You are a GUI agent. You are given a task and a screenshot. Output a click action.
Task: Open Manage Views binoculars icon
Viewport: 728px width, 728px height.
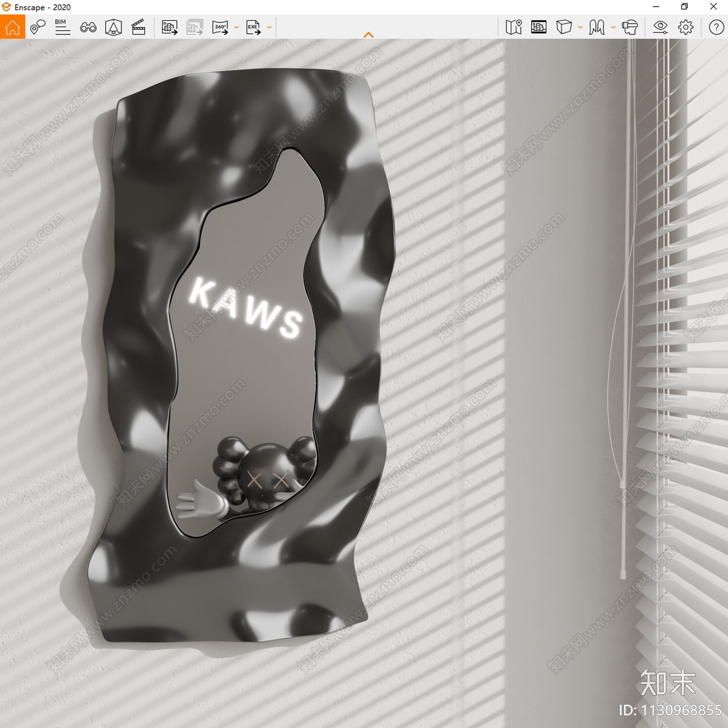point(88,28)
